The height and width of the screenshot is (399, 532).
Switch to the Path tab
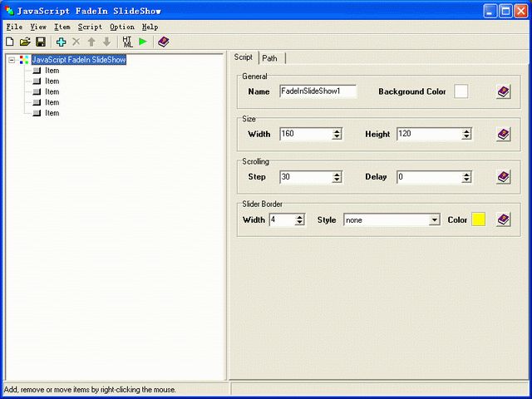click(x=269, y=58)
